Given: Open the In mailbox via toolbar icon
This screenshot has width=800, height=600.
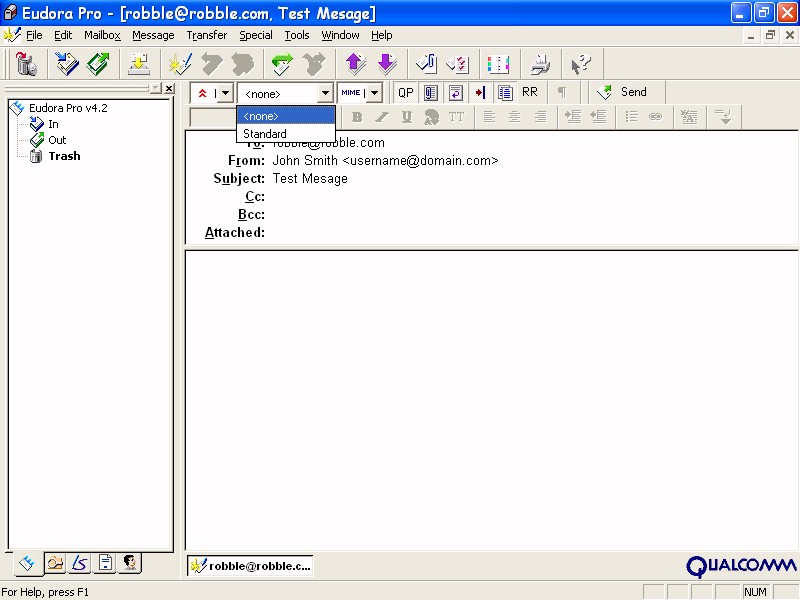Looking at the screenshot, I should coord(67,64).
